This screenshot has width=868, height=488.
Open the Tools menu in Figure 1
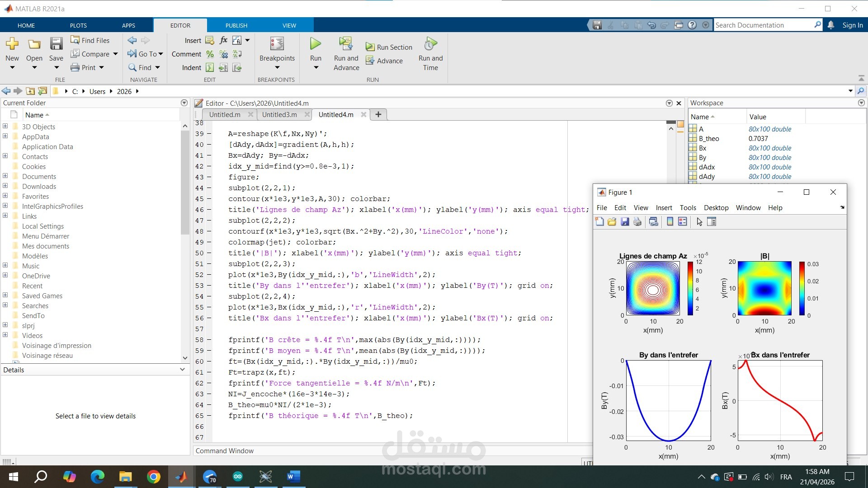pos(688,208)
